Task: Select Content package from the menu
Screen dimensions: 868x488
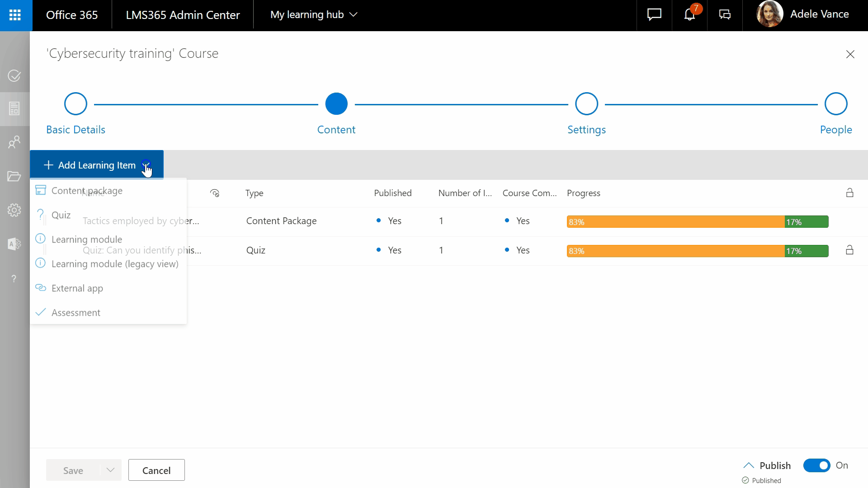Action: [87, 191]
